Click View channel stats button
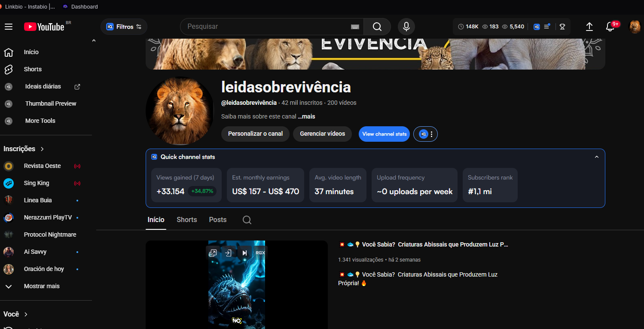644x329 pixels. pyautogui.click(x=384, y=134)
